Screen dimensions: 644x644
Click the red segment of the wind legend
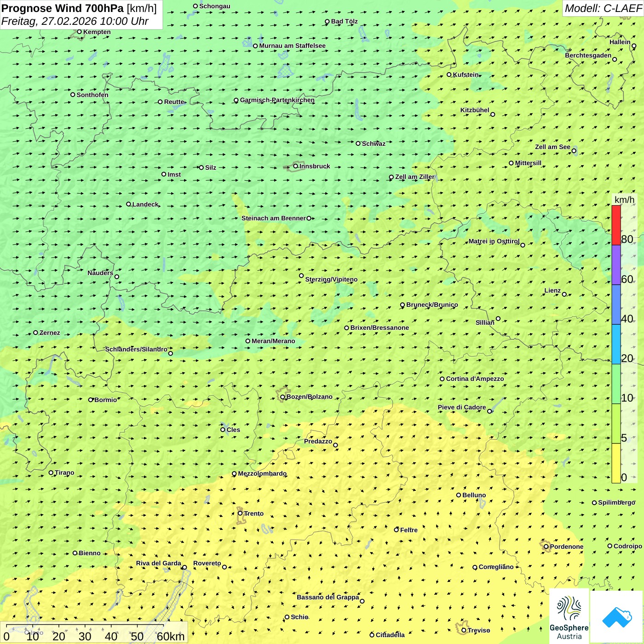(616, 225)
